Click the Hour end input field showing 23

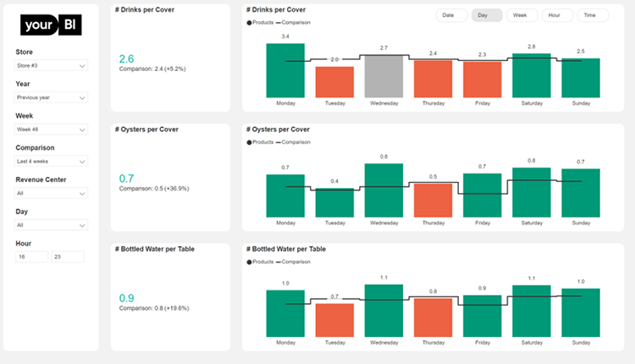(x=68, y=256)
